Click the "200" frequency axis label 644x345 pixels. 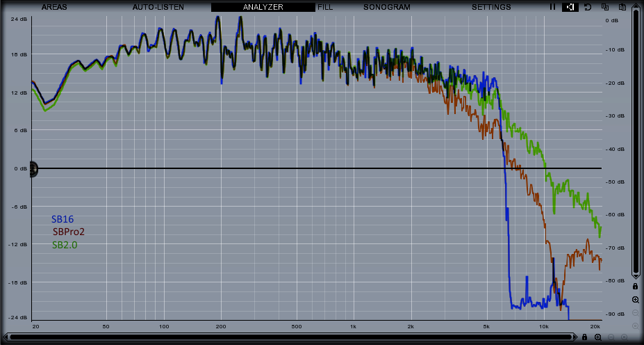coord(221,326)
